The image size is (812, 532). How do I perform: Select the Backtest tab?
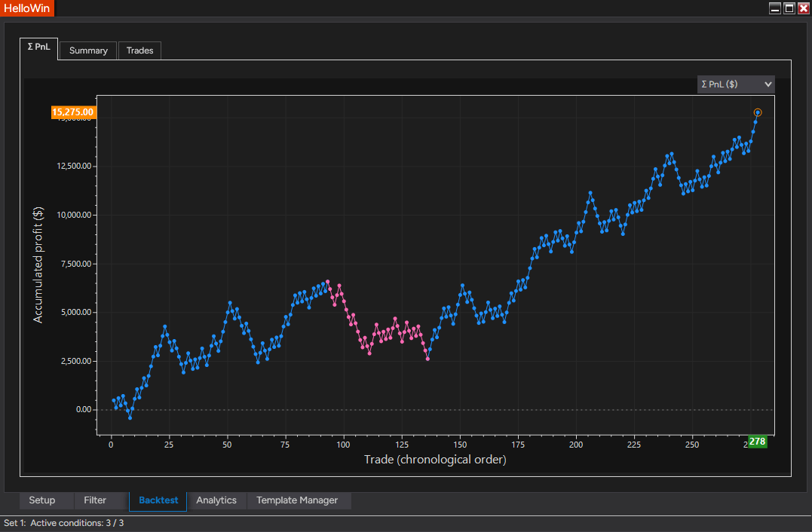tap(158, 500)
